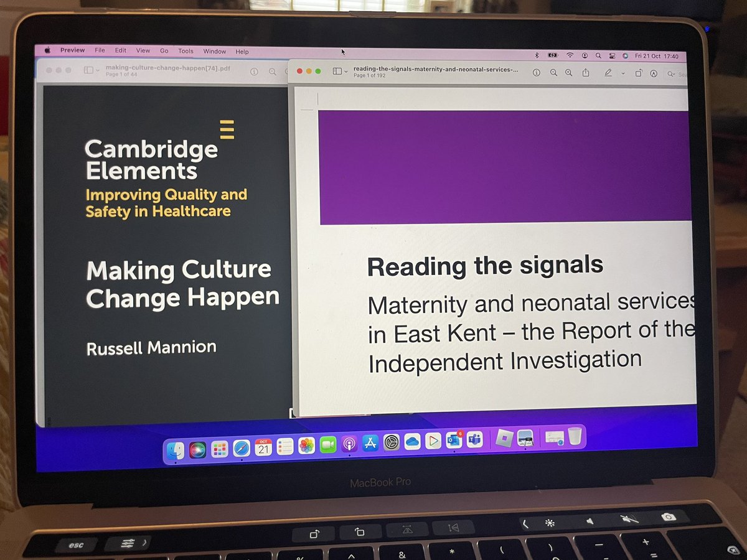This screenshot has width=747, height=560.
Task: Open the Trash in the Dock
Action: (574, 436)
